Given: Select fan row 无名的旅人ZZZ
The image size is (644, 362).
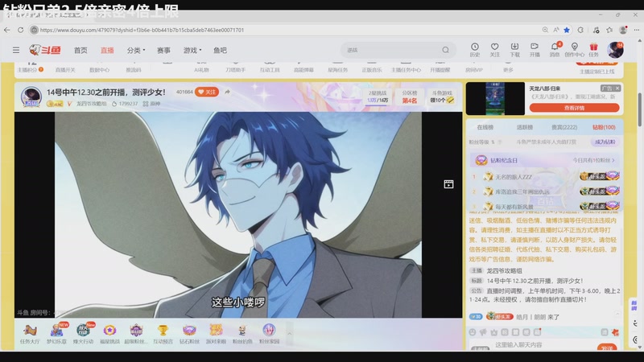Looking at the screenshot, I should pos(546,177).
